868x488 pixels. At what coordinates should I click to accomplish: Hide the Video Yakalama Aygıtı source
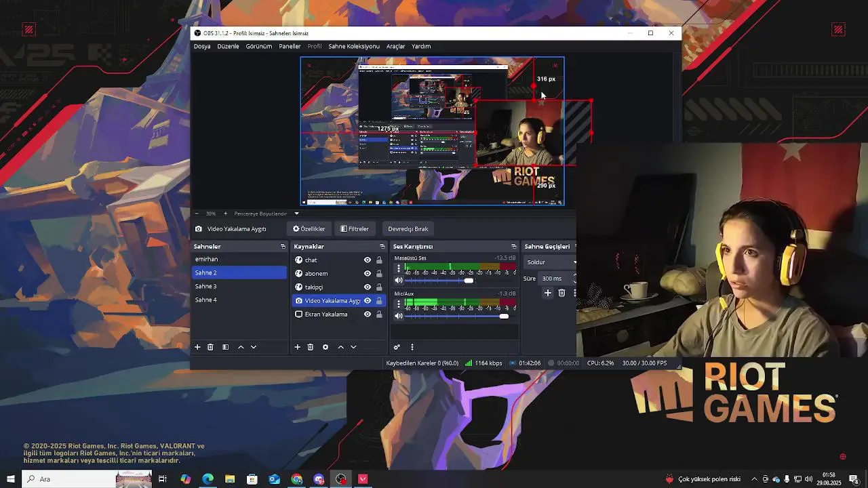(x=368, y=301)
